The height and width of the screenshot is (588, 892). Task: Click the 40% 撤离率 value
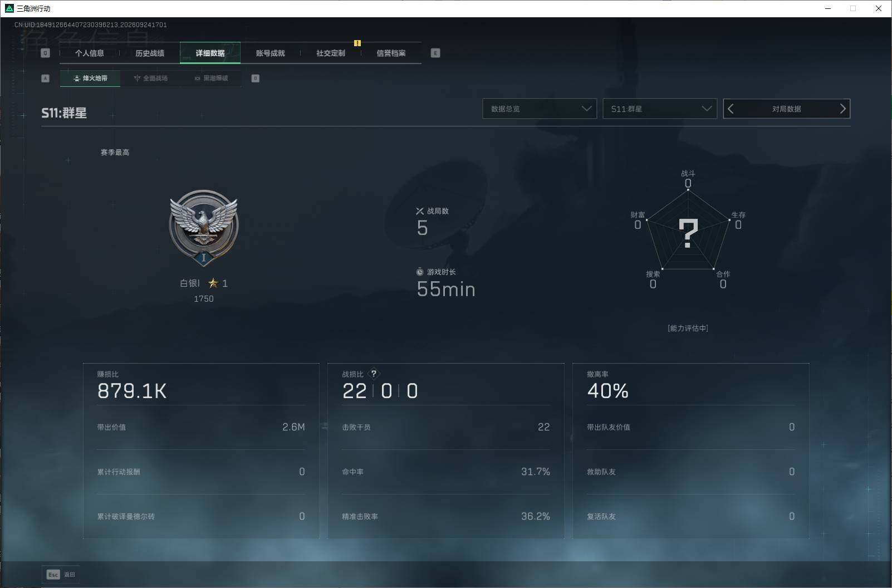point(607,391)
